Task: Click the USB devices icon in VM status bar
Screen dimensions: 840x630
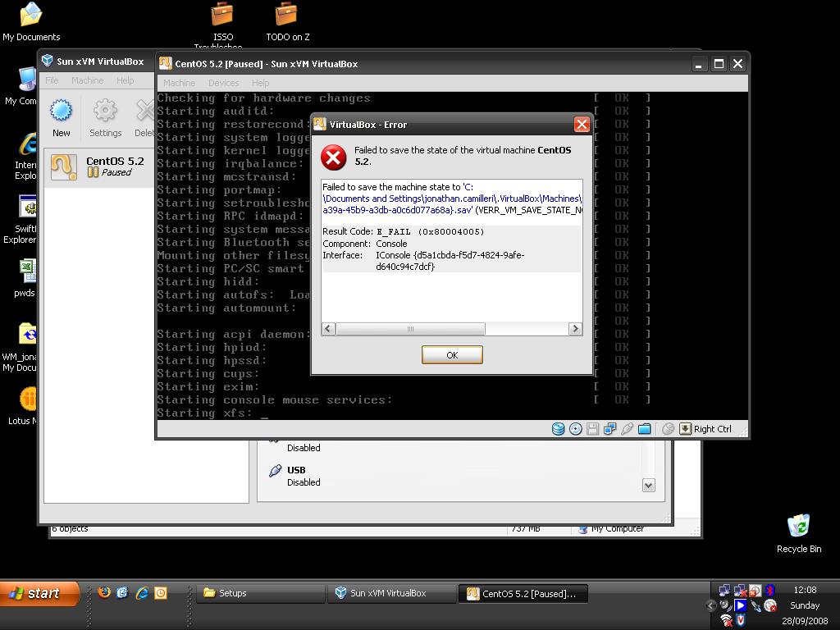Action: [628, 429]
